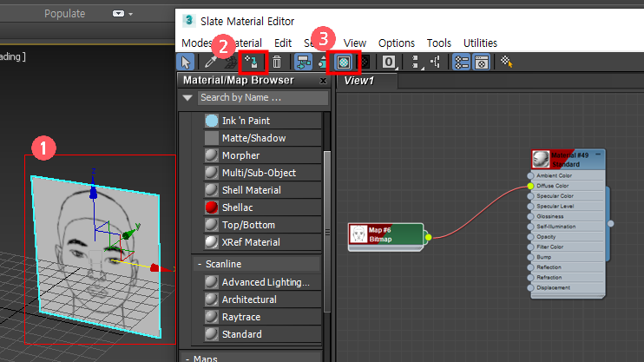Image resolution: width=644 pixels, height=362 pixels.
Task: Select the Multi/Sub-Object material
Action: (x=262, y=173)
